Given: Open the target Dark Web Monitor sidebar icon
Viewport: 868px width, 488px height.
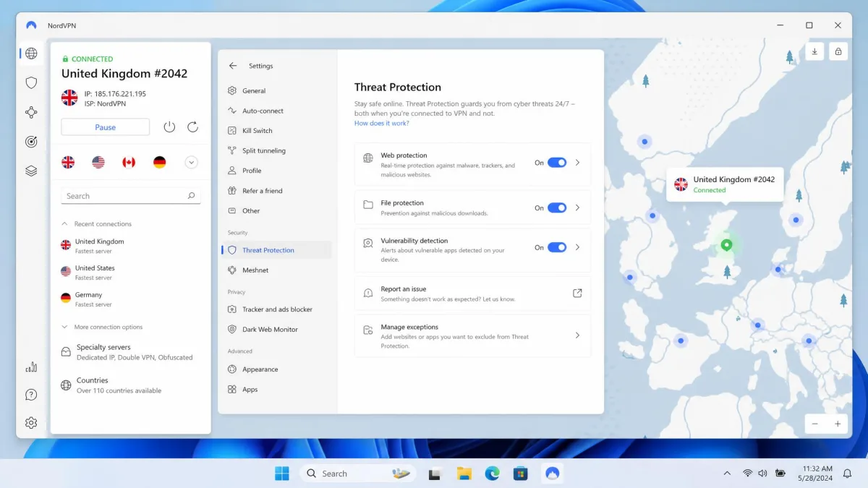Looking at the screenshot, I should (x=31, y=142).
